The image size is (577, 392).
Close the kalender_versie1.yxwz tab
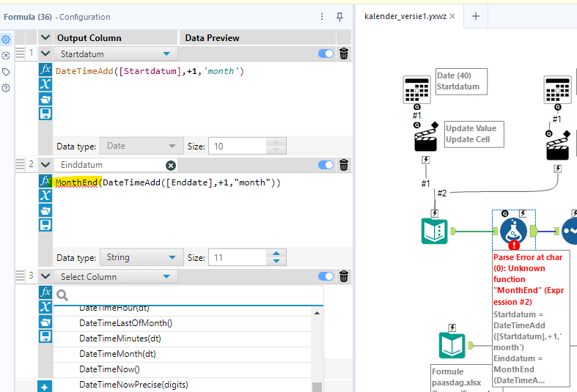452,16
